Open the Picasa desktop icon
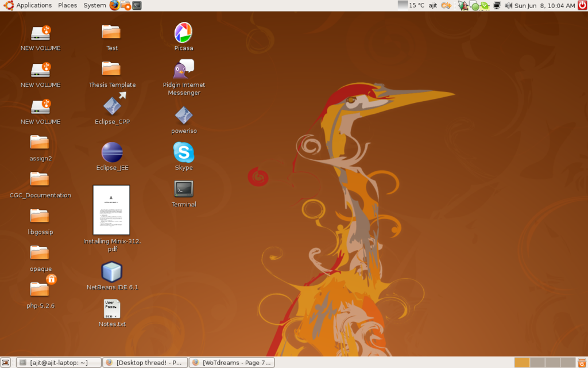 coord(183,33)
